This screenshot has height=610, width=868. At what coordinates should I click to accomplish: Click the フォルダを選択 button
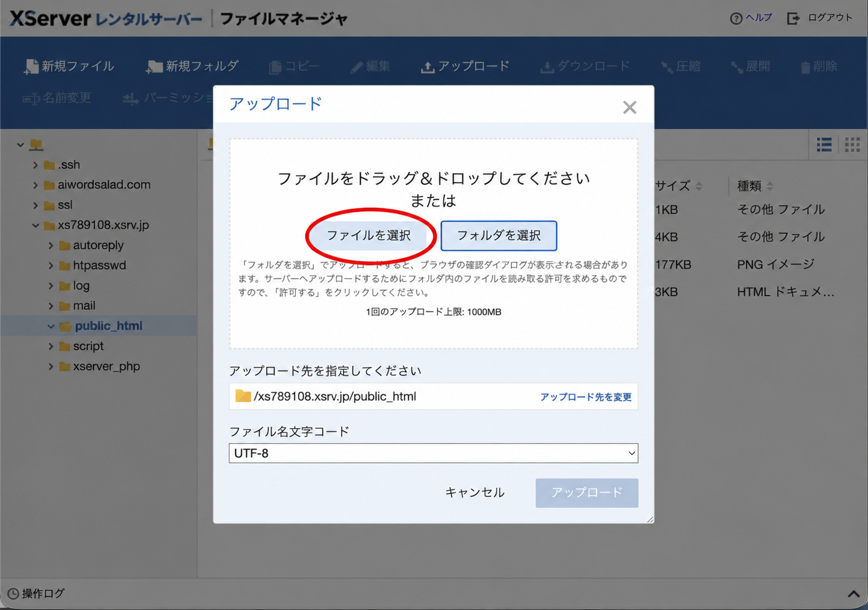point(499,236)
